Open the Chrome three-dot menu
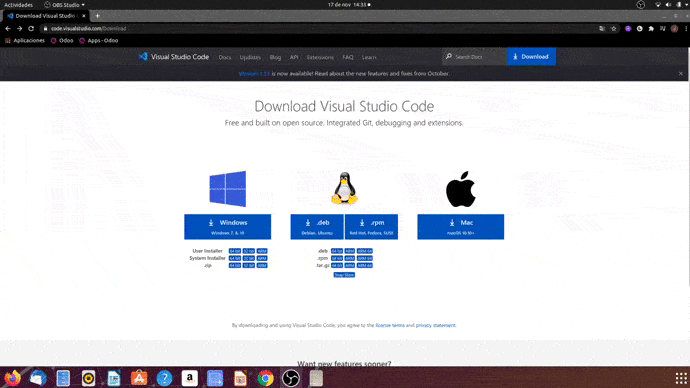This screenshot has width=690, height=388. point(686,29)
